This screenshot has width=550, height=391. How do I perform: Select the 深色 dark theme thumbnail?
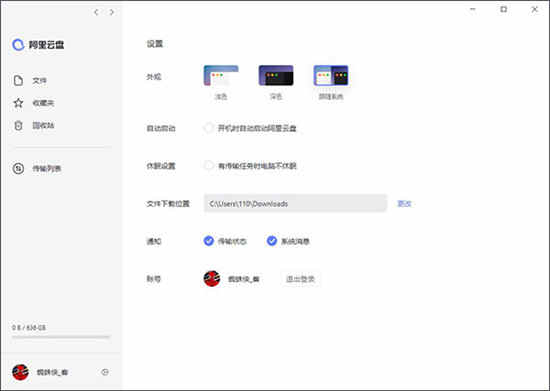point(276,75)
